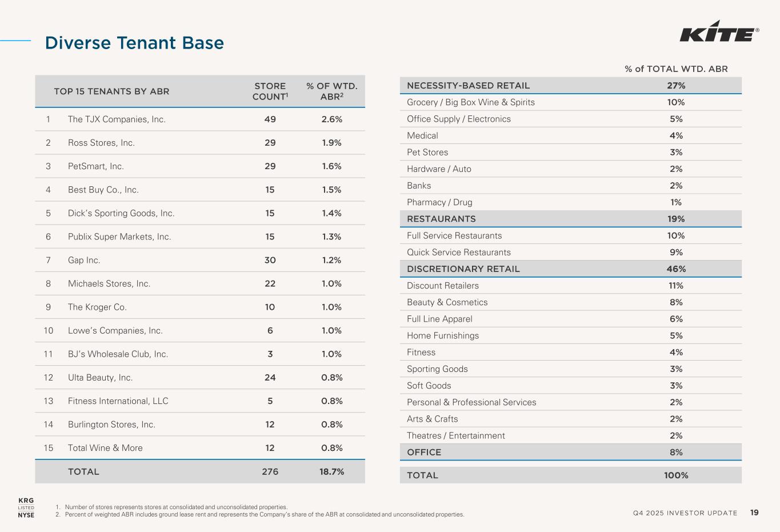Select the Publix Super Markets, Inc. entry
The image size is (780, 532).
[119, 237]
